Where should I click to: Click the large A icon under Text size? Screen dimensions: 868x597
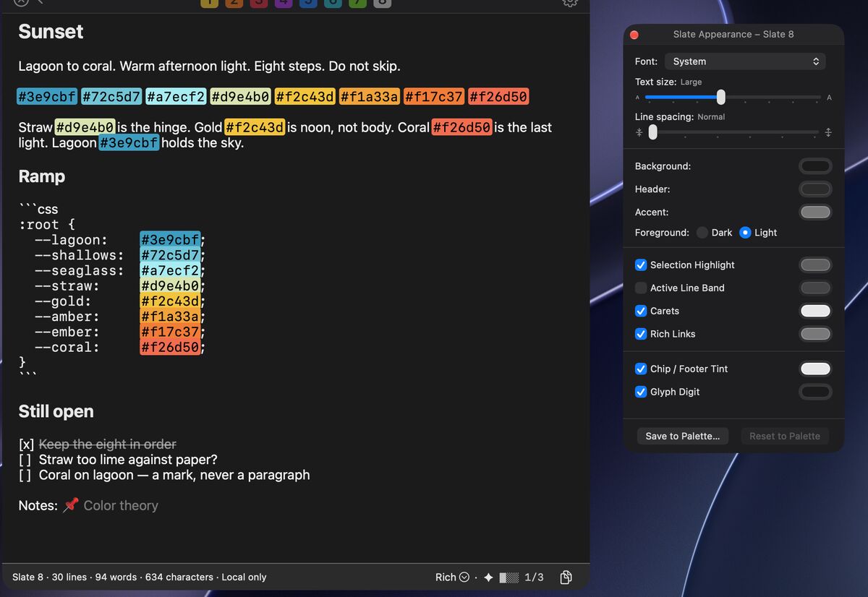[x=829, y=98]
